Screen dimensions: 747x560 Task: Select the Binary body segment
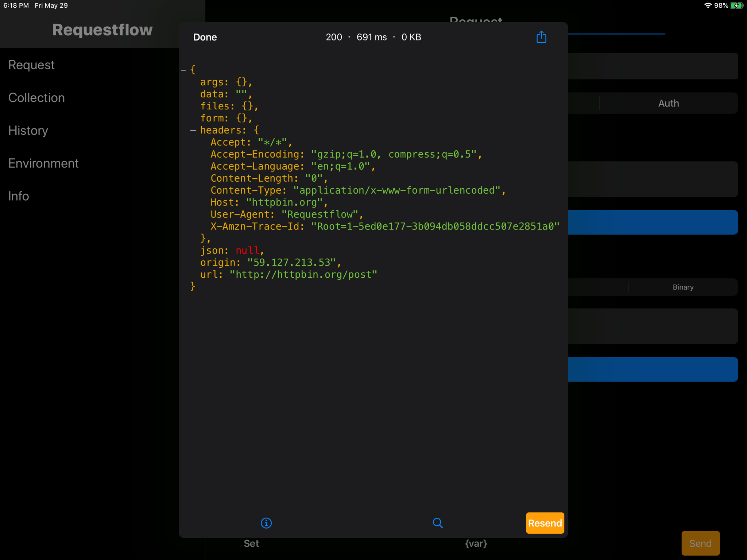[683, 287]
